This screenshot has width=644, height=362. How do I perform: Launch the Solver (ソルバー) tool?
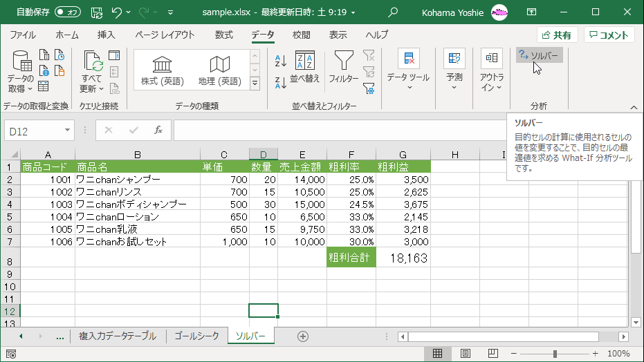pos(539,55)
